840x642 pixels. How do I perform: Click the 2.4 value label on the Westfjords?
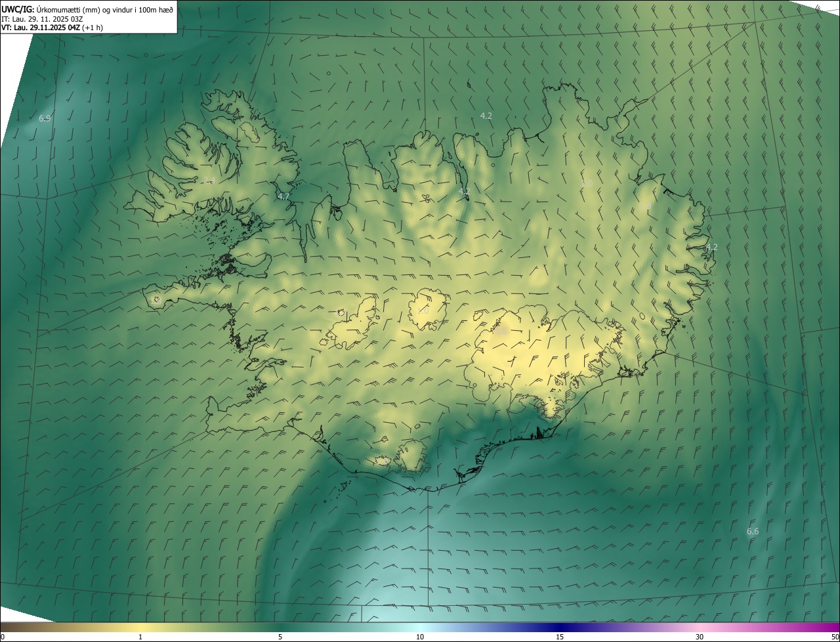pos(209,180)
